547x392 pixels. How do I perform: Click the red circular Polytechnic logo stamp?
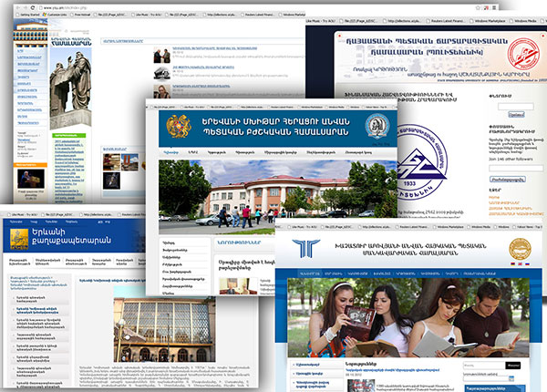(x=523, y=54)
